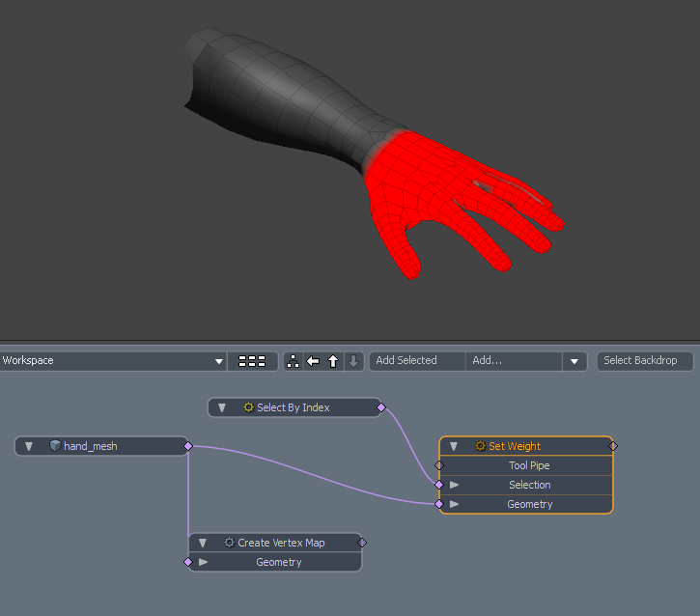The image size is (700, 616).
Task: Click the Create Vertex Map gear icon
Action: tap(230, 543)
